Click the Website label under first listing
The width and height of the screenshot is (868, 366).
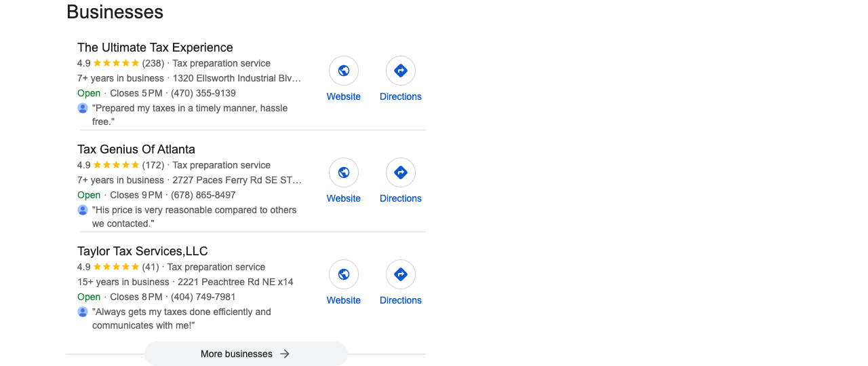click(344, 96)
